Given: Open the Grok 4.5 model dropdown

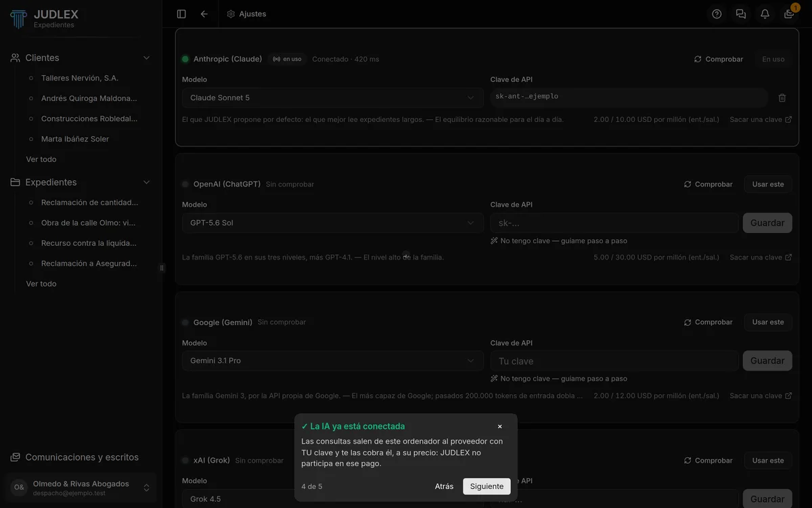Looking at the screenshot, I should point(333,499).
